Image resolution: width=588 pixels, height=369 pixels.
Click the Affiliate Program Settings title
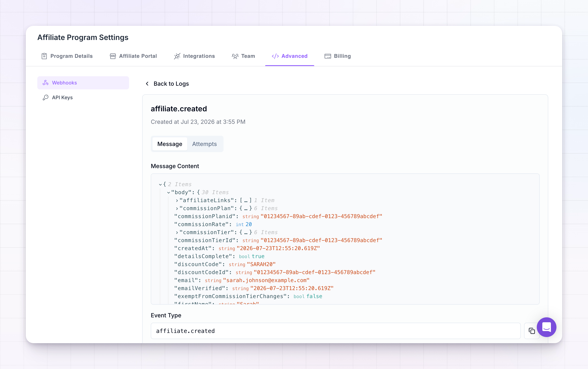click(x=83, y=38)
